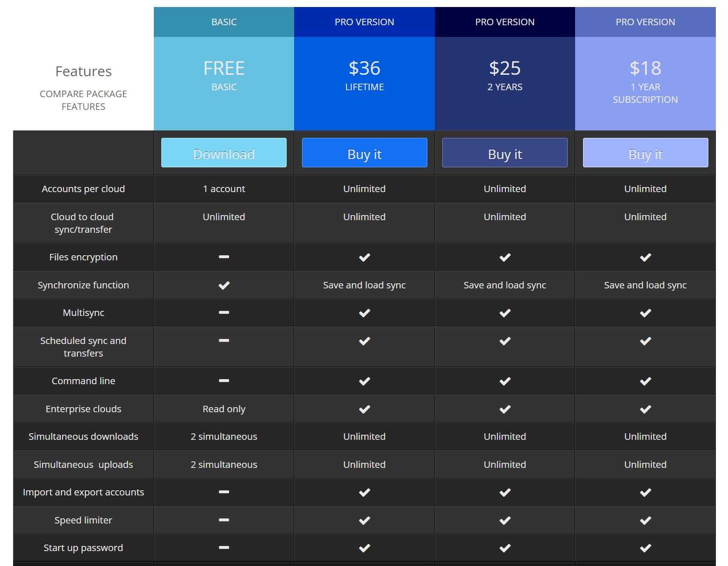Image resolution: width=728 pixels, height=566 pixels.
Task: Select the $36 Lifetime price header
Action: [x=365, y=84]
